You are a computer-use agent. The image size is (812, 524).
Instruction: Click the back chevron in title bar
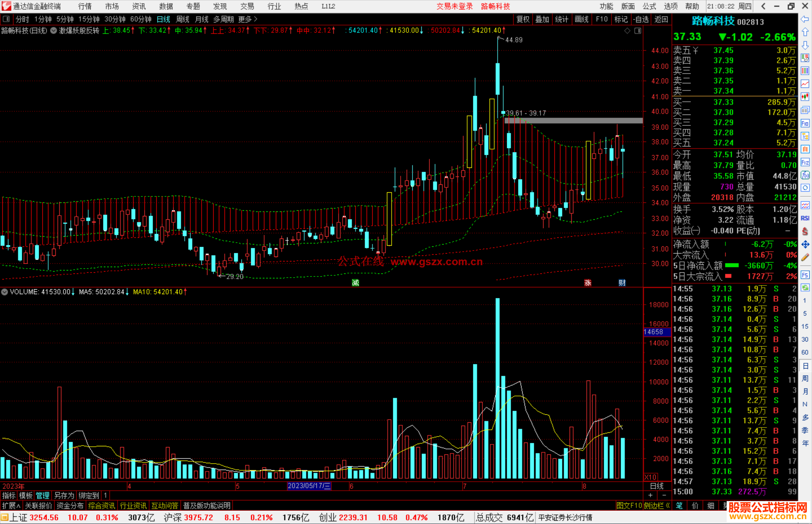coord(763,6)
